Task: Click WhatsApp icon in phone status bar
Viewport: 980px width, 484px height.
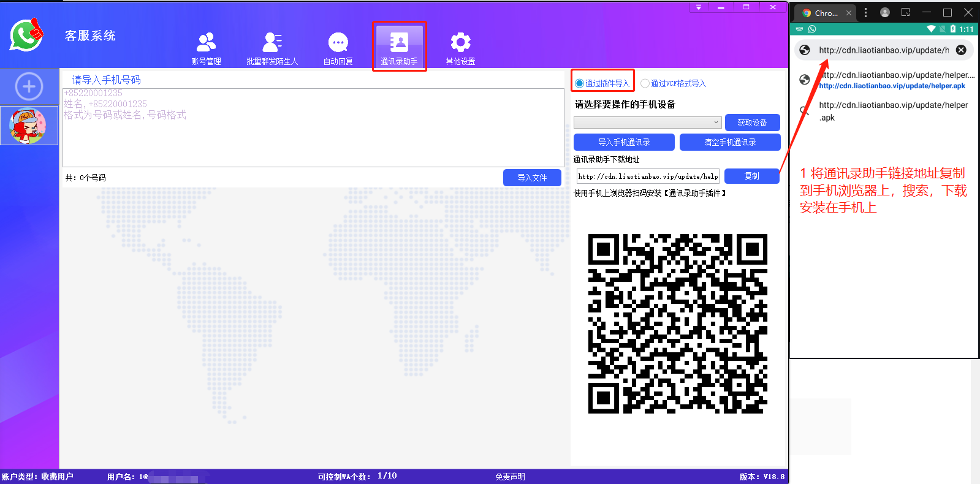Action: click(x=812, y=29)
